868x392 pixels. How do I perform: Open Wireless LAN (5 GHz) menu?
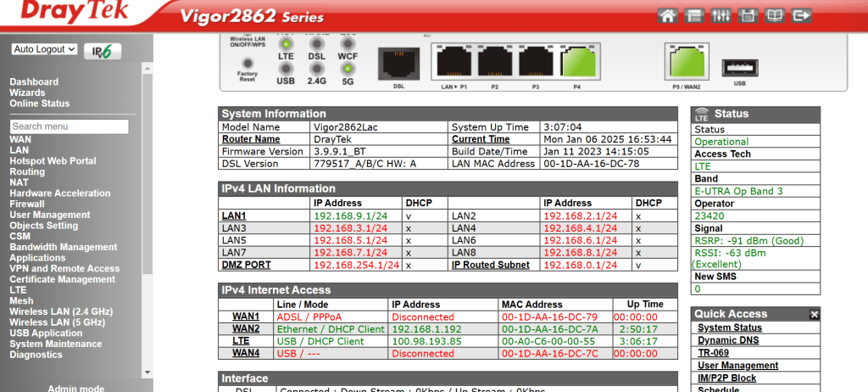57,322
